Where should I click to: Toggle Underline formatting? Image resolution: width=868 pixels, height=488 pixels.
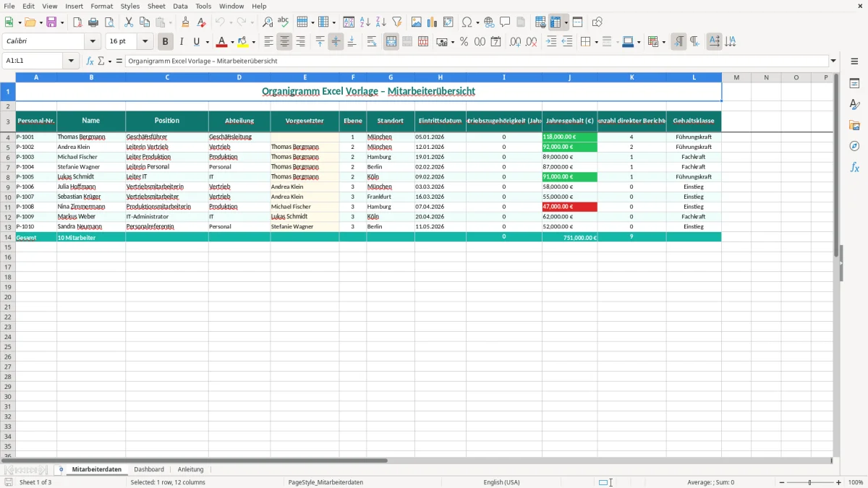pos(197,42)
